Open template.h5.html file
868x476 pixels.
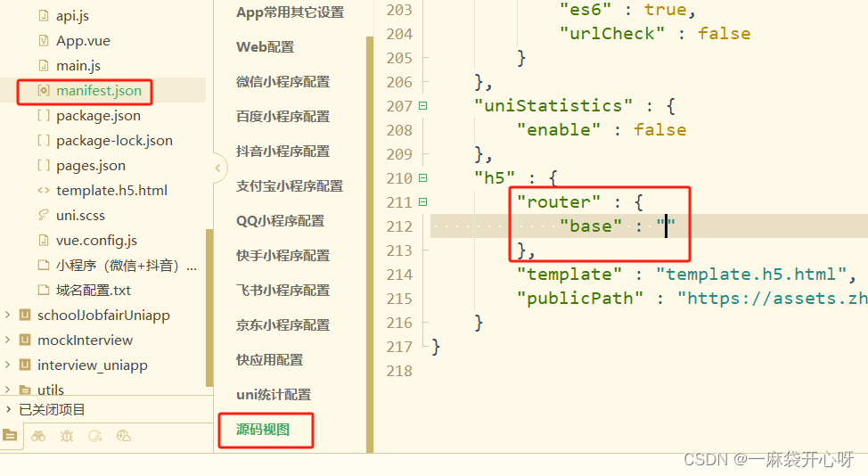(111, 191)
